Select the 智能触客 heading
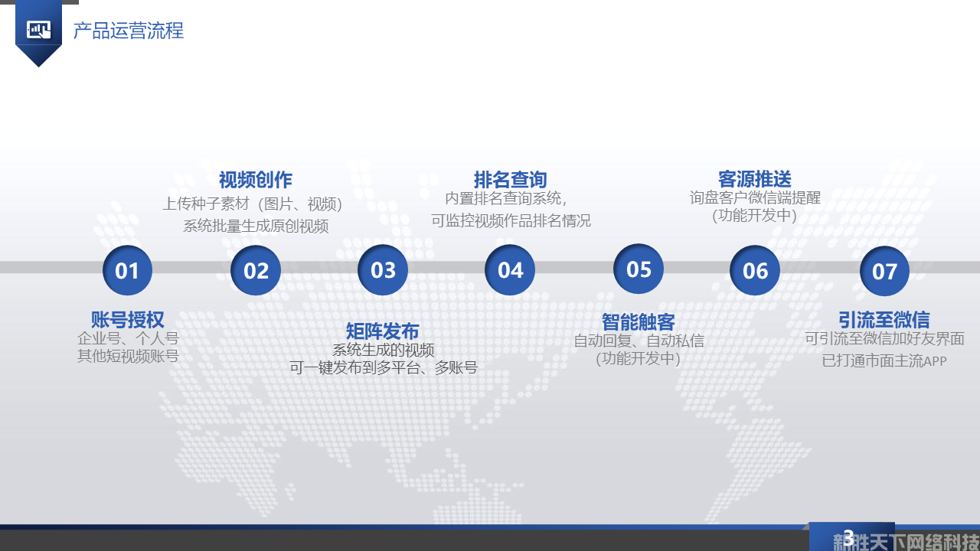 (x=638, y=321)
